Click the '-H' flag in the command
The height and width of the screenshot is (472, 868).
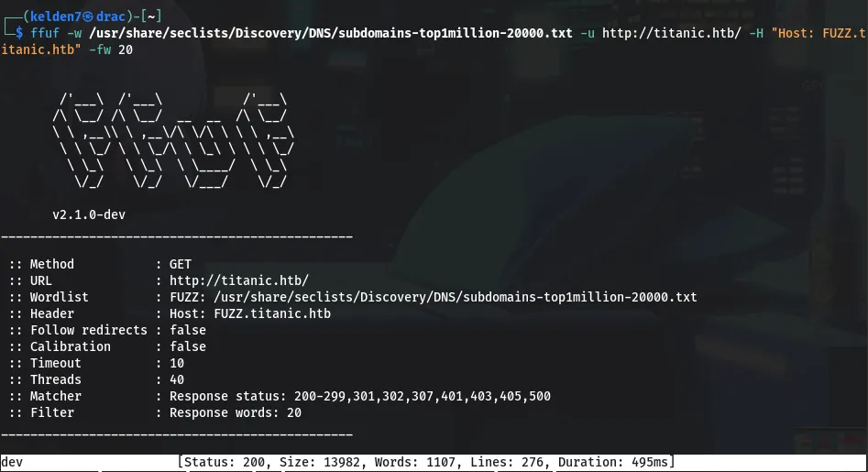tap(756, 33)
